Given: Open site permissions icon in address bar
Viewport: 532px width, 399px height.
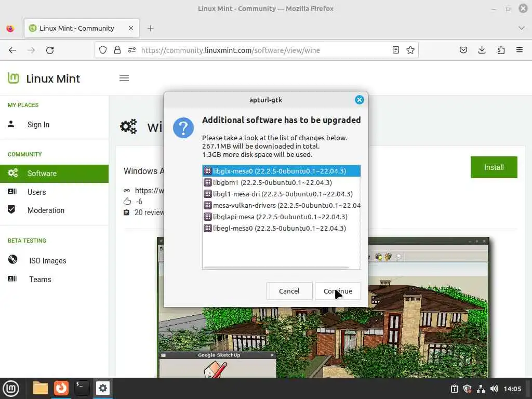Looking at the screenshot, I should pos(131,50).
